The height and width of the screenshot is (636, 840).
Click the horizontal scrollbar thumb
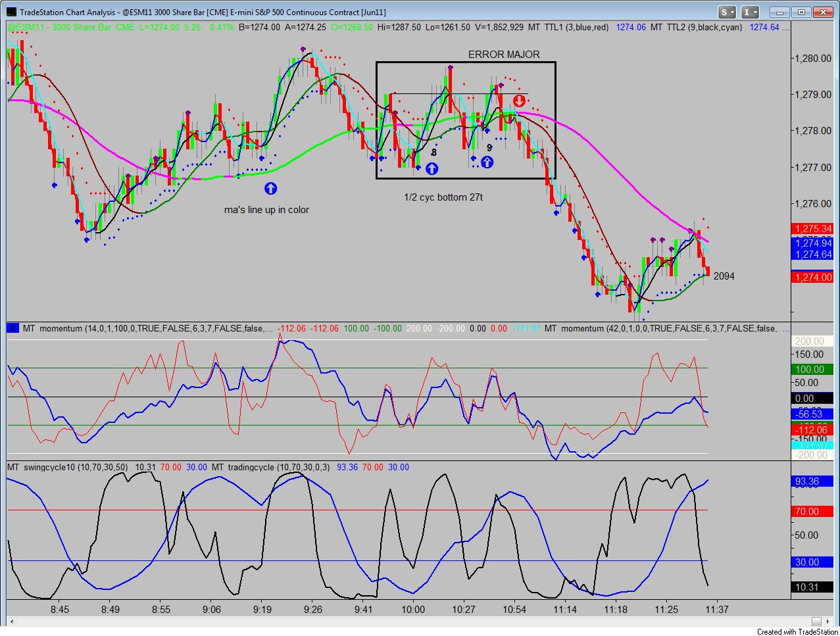(816, 621)
